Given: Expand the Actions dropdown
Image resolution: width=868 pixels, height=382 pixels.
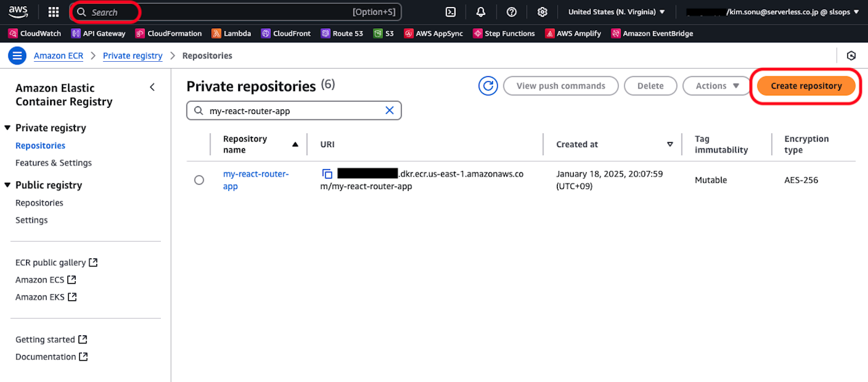Looking at the screenshot, I should tap(715, 86).
